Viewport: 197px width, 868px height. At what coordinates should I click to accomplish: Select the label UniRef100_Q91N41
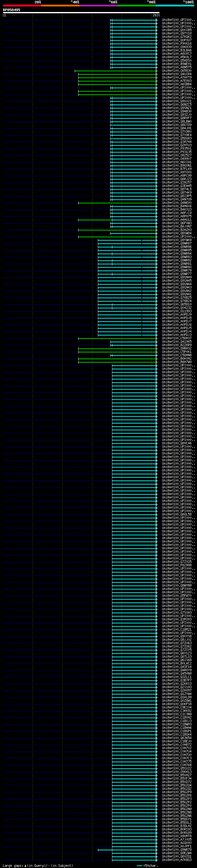(176, 294)
